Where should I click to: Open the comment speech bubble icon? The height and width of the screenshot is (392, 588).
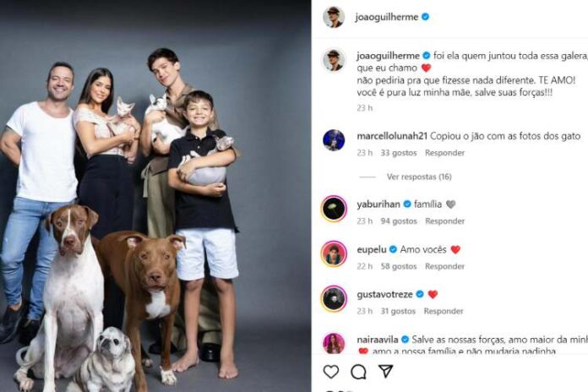pyautogui.click(x=358, y=372)
